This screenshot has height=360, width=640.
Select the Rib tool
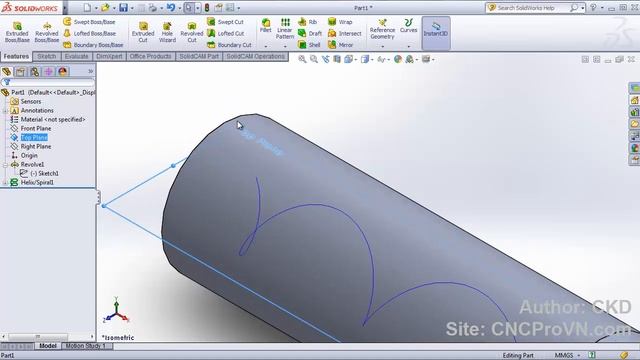tap(308, 22)
